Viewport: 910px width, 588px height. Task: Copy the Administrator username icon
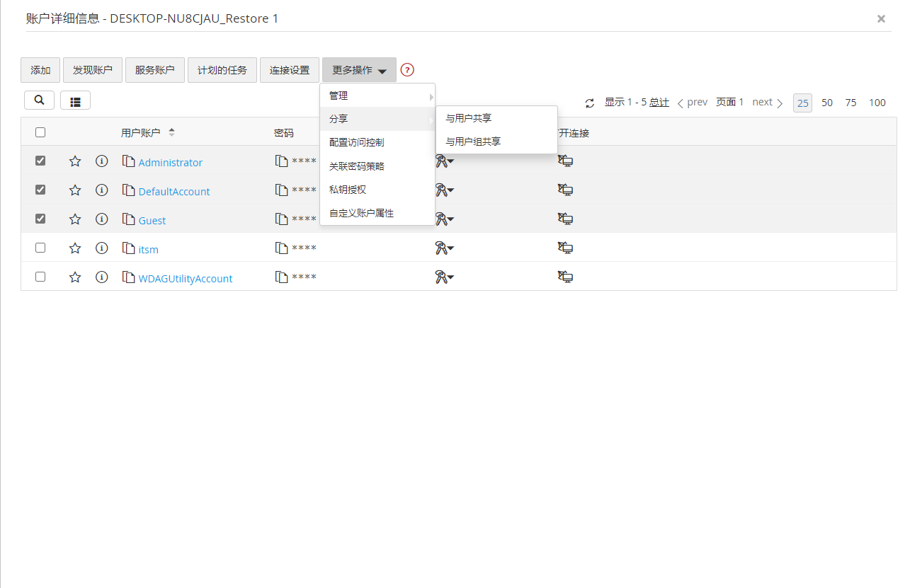(128, 162)
